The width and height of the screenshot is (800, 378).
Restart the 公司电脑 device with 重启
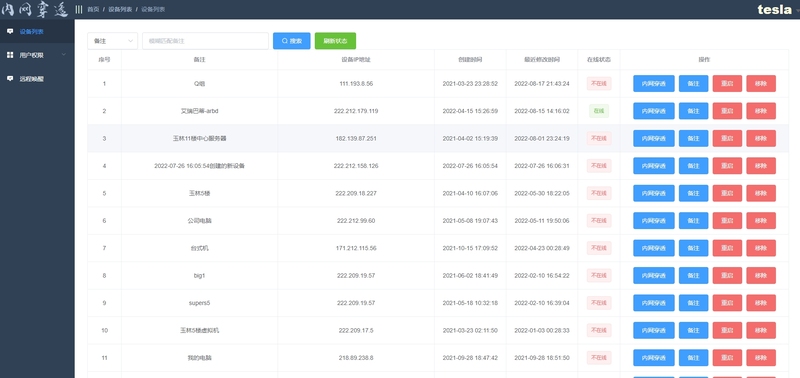(727, 221)
